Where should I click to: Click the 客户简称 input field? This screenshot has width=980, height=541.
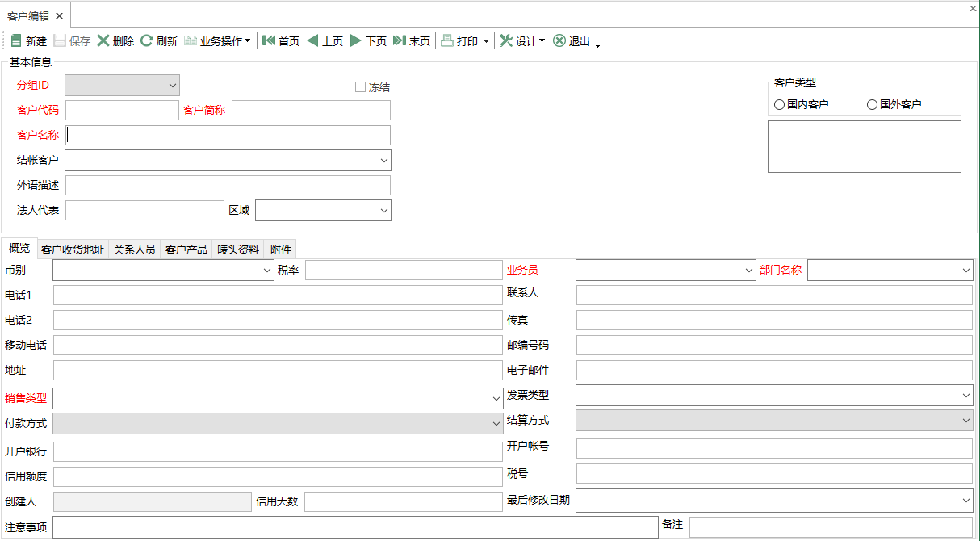coord(311,110)
